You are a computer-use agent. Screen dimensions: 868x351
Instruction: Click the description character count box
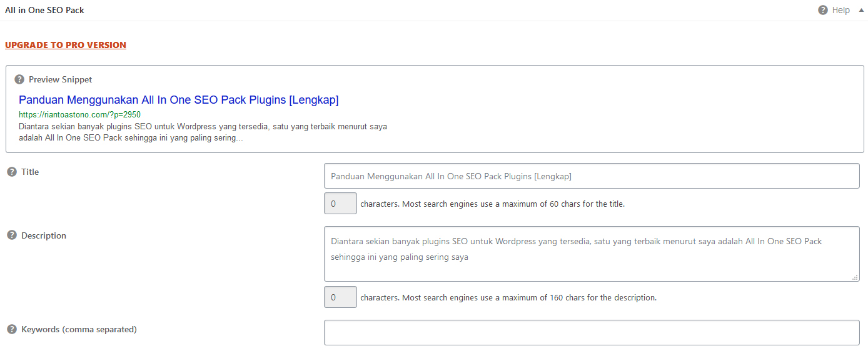[340, 297]
